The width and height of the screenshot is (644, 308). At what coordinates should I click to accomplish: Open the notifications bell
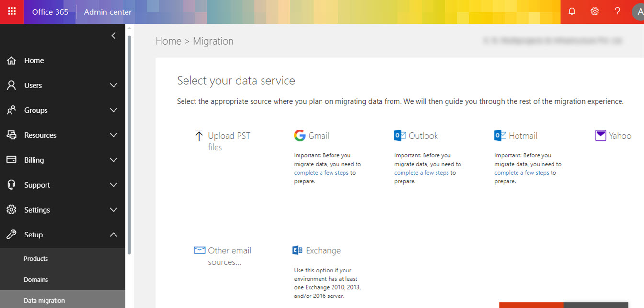[572, 12]
